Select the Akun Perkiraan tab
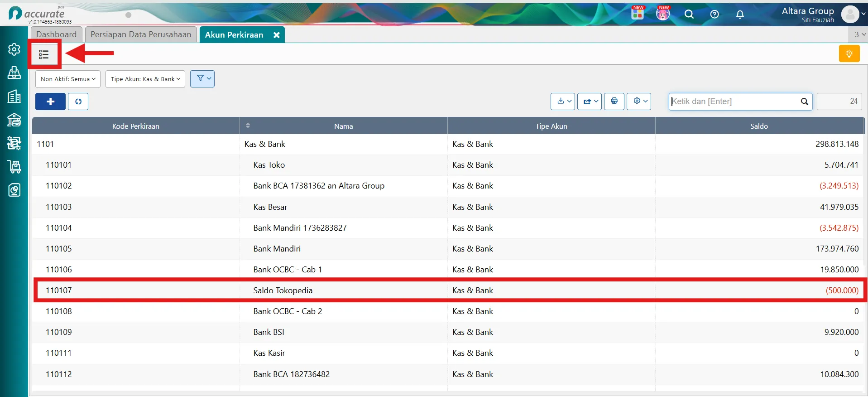 click(x=234, y=35)
